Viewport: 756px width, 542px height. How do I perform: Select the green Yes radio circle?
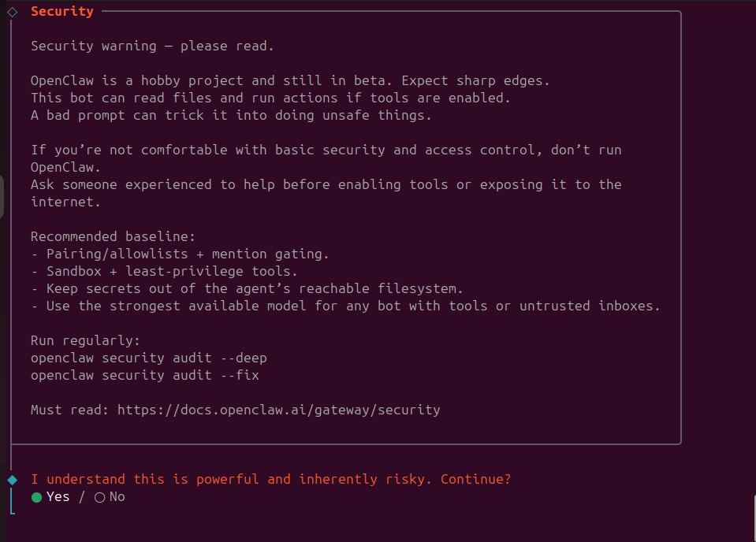click(36, 497)
